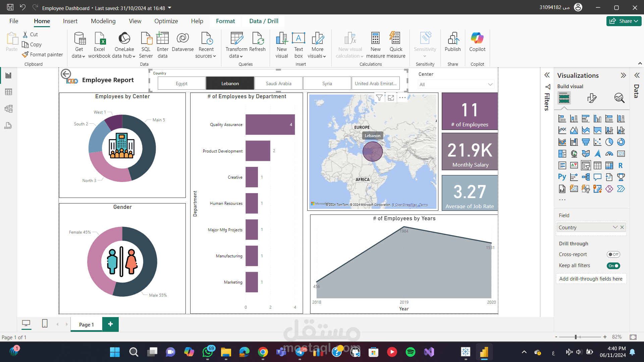Switch to the Data / Drill tab

pos(264,21)
